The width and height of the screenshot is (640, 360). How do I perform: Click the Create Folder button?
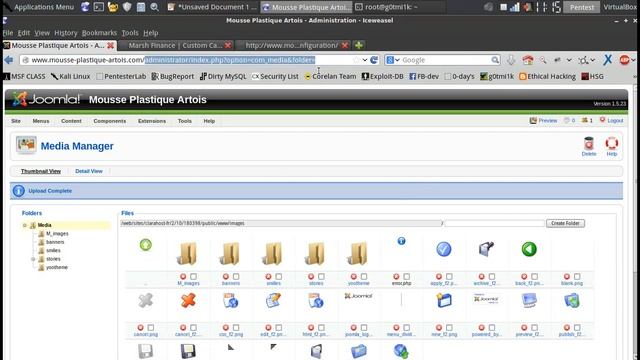click(x=565, y=223)
